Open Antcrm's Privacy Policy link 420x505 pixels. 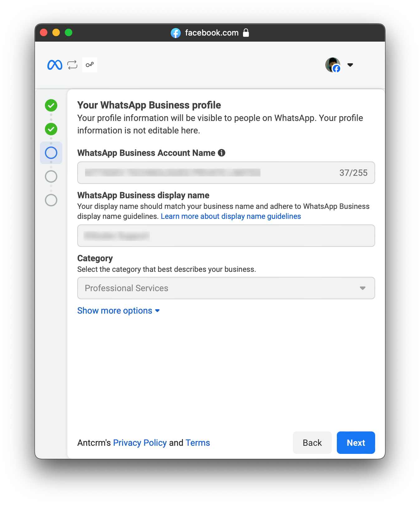point(140,443)
